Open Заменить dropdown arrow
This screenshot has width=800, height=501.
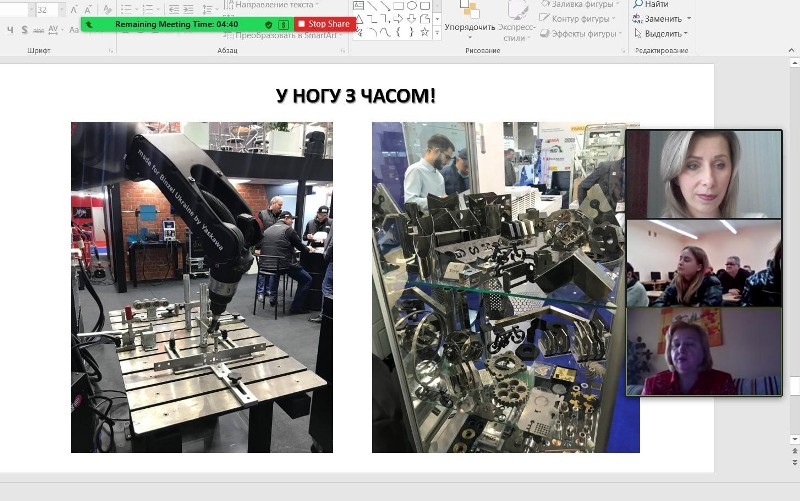(x=689, y=19)
